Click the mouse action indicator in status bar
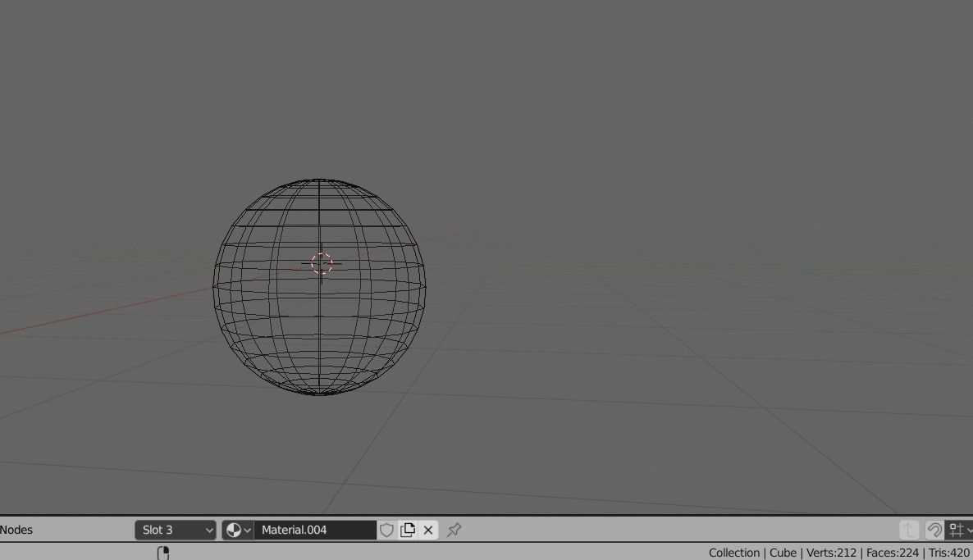The image size is (973, 560). click(x=162, y=552)
